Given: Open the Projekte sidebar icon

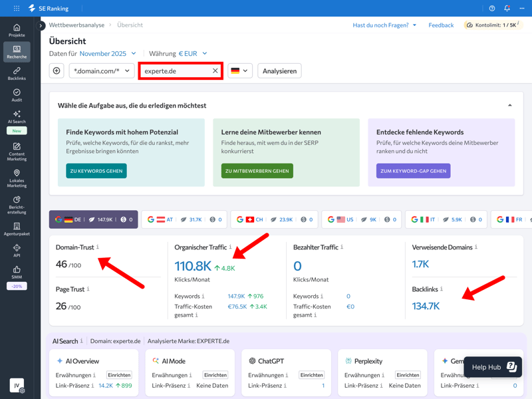Looking at the screenshot, I should coord(17,31).
